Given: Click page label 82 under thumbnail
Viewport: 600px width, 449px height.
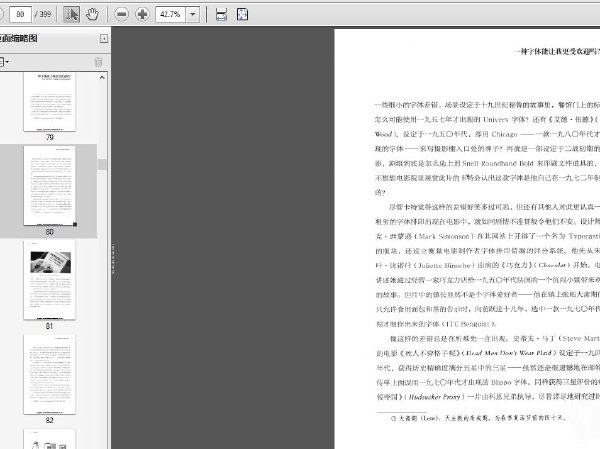Looking at the screenshot, I should pyautogui.click(x=49, y=420).
